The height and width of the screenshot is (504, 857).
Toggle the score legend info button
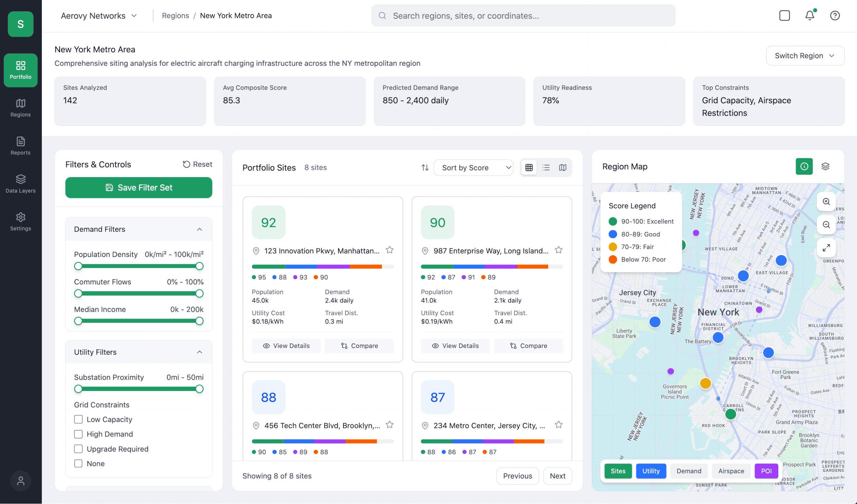point(804,167)
